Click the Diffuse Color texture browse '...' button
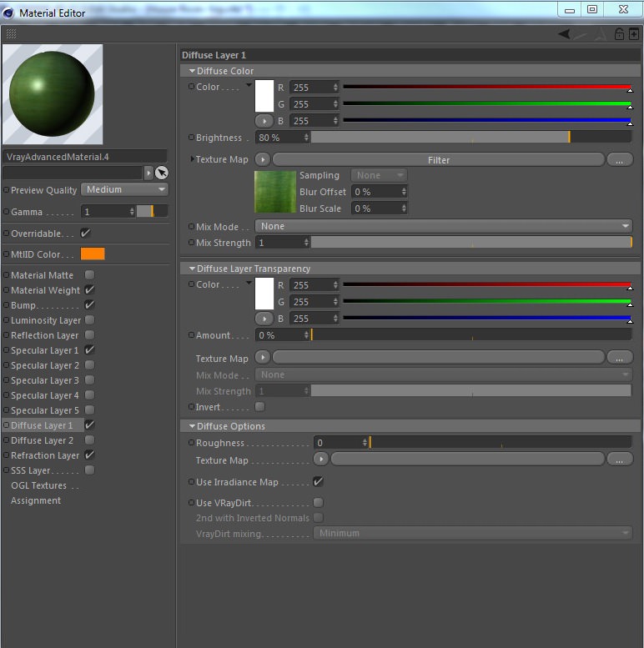This screenshot has height=648, width=644. 619,159
